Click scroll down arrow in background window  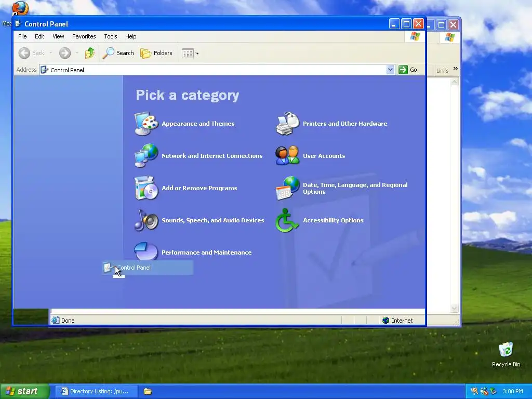point(454,308)
